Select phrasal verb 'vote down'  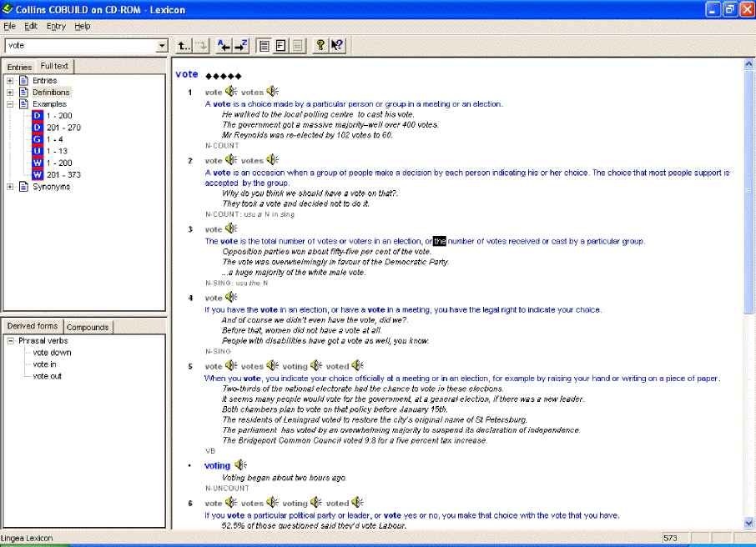(x=52, y=352)
